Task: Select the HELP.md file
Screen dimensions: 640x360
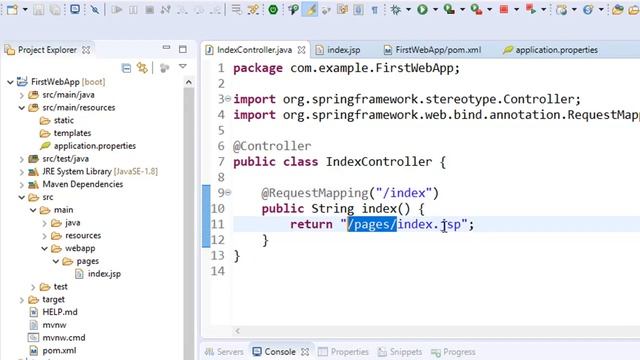Action: tap(60, 312)
